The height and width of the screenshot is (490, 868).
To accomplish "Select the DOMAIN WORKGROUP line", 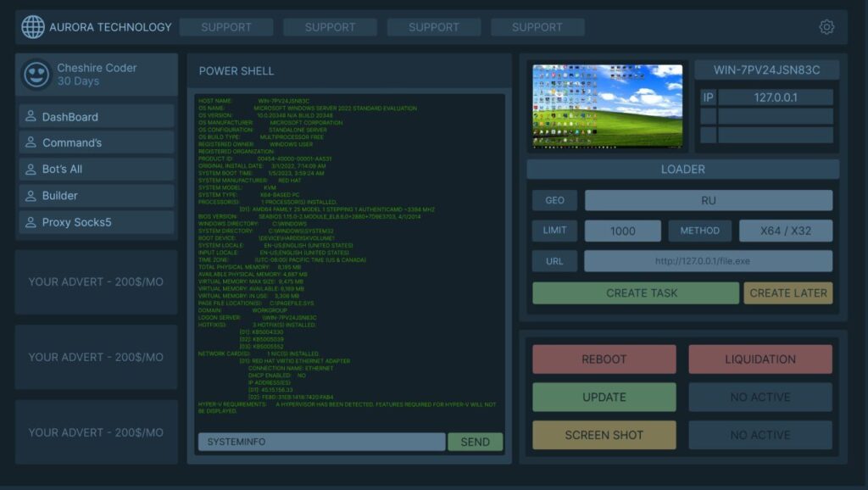I will (x=242, y=310).
